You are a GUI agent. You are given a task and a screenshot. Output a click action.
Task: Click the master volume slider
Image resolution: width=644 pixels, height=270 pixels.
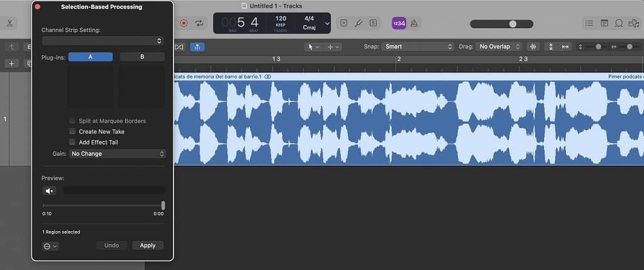tap(513, 24)
